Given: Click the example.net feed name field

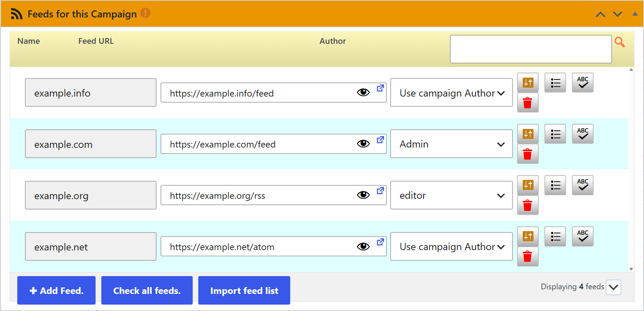Looking at the screenshot, I should [x=91, y=247].
